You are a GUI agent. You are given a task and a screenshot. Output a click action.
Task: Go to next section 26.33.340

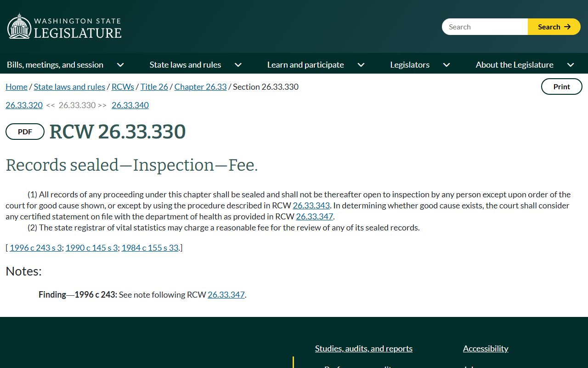(130, 105)
